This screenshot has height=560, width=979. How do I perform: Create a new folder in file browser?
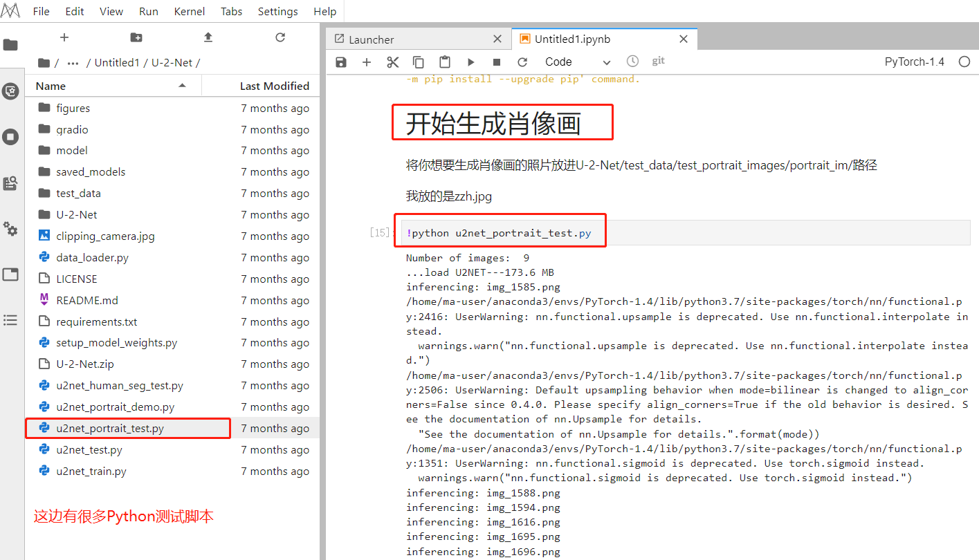(x=136, y=37)
